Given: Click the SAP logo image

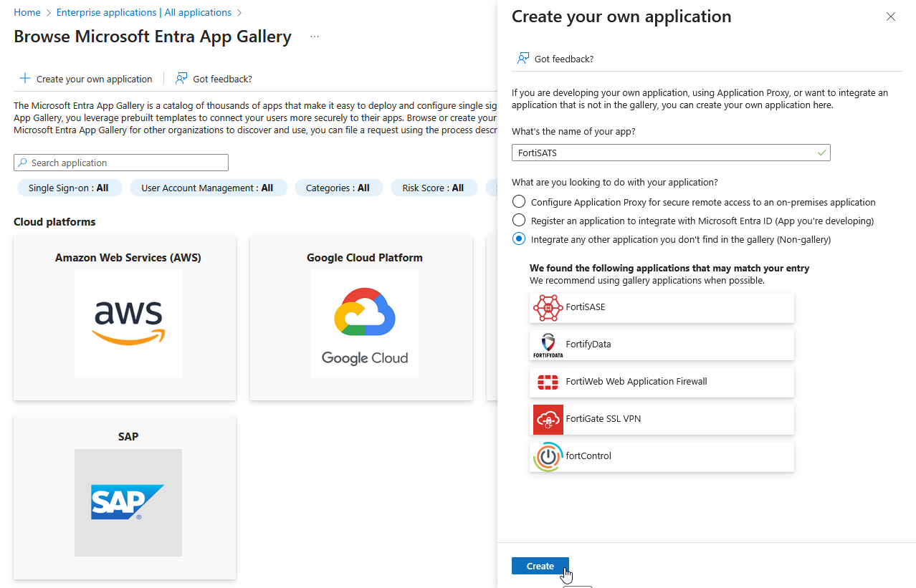Looking at the screenshot, I should [x=128, y=503].
